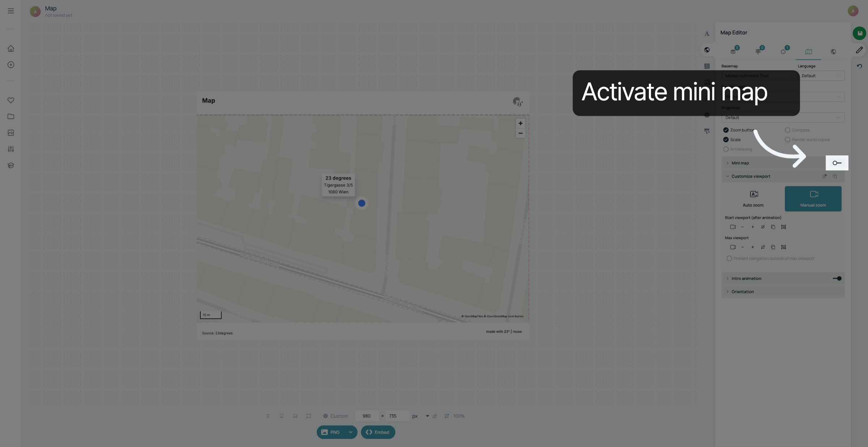This screenshot has width=868, height=447.
Task: Open the paint roller style tool
Action: [707, 131]
